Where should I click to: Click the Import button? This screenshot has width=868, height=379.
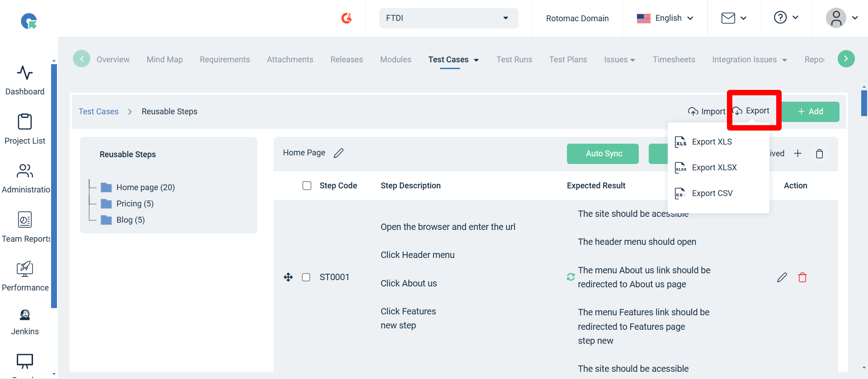[707, 112]
